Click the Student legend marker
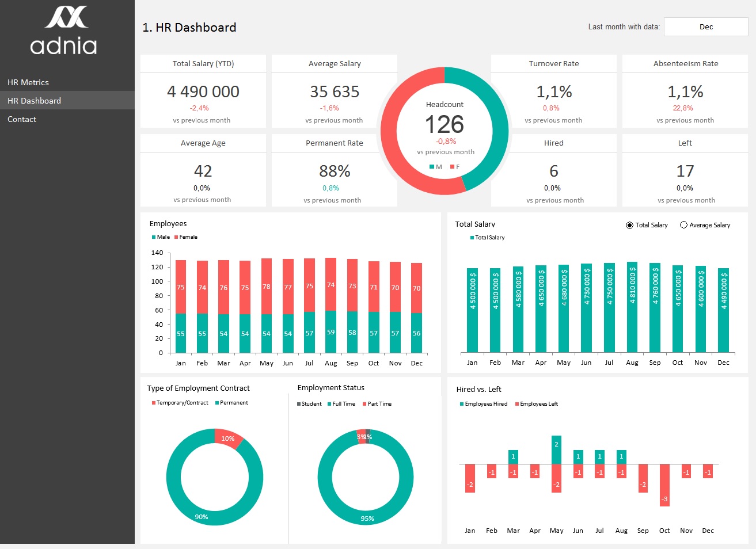The image size is (756, 549). click(299, 404)
